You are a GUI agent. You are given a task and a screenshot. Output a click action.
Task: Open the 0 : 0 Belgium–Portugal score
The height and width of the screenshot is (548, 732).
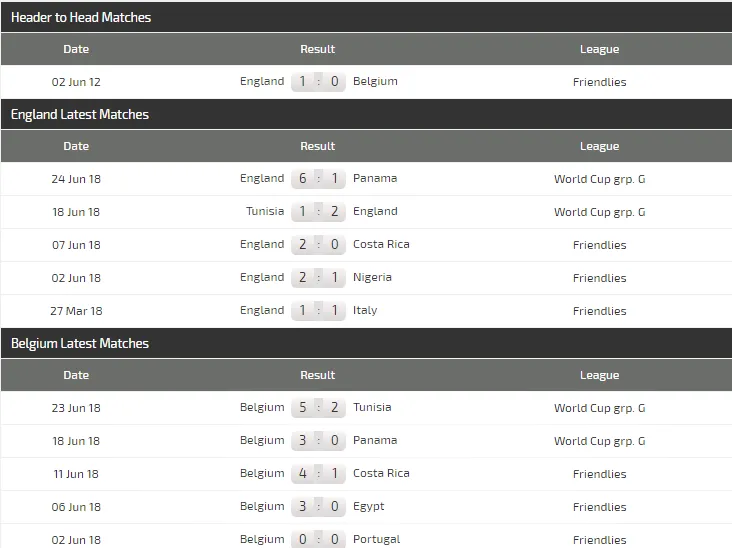(x=319, y=540)
